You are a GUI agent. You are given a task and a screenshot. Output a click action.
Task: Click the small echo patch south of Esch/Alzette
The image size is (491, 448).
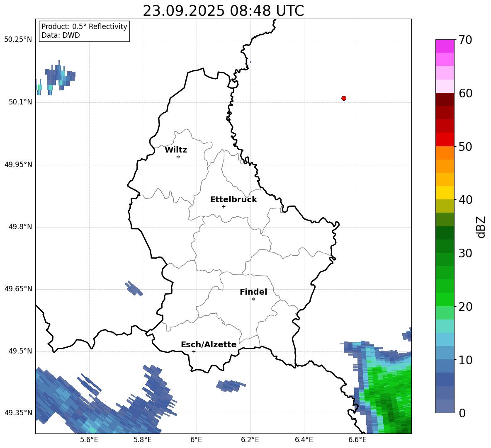click(231, 386)
